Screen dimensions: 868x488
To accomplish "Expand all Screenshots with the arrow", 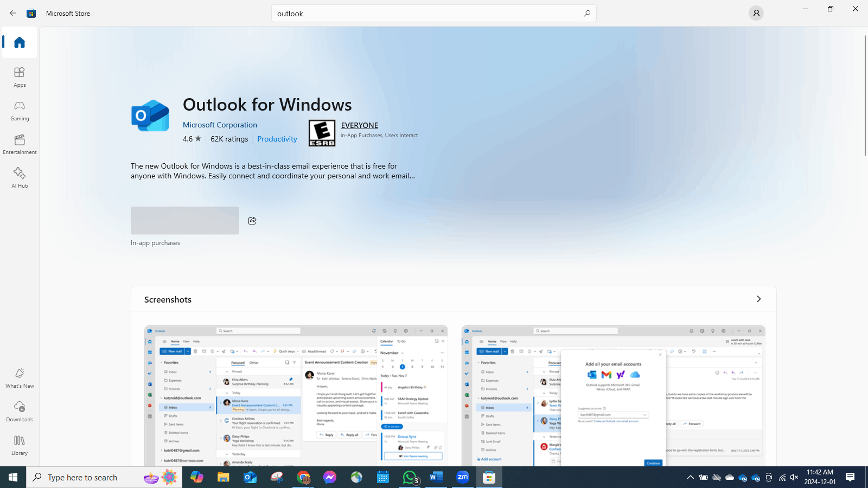I will pos(758,299).
